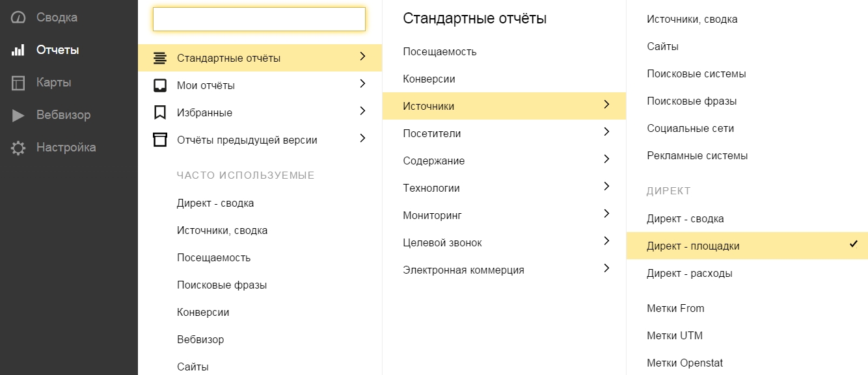The width and height of the screenshot is (868, 375).
Task: Click the Вебвизор play icon
Action: pos(18,115)
